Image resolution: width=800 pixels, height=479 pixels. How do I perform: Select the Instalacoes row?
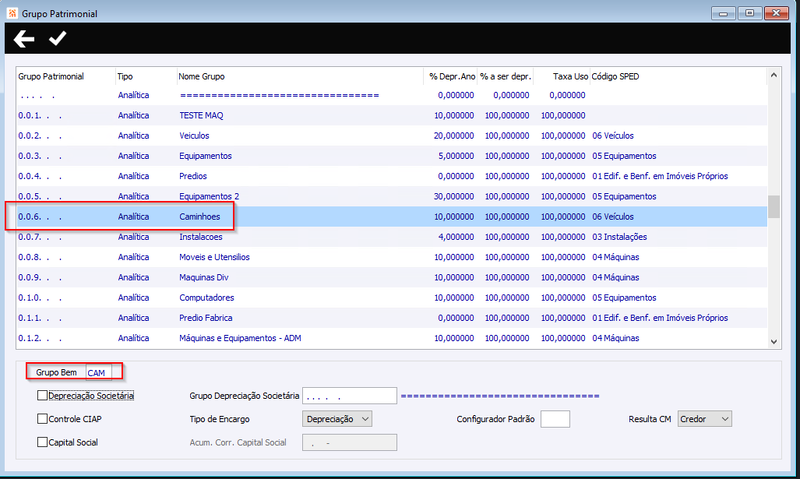pyautogui.click(x=391, y=237)
